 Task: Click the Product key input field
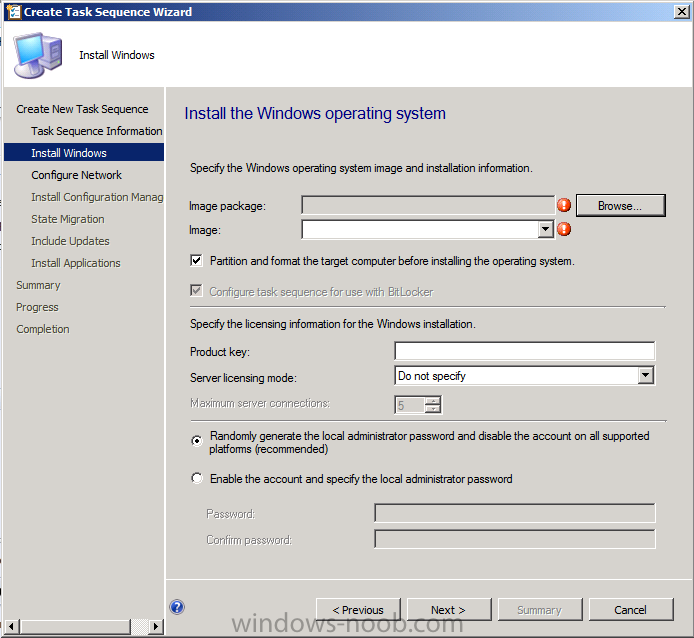pos(524,351)
